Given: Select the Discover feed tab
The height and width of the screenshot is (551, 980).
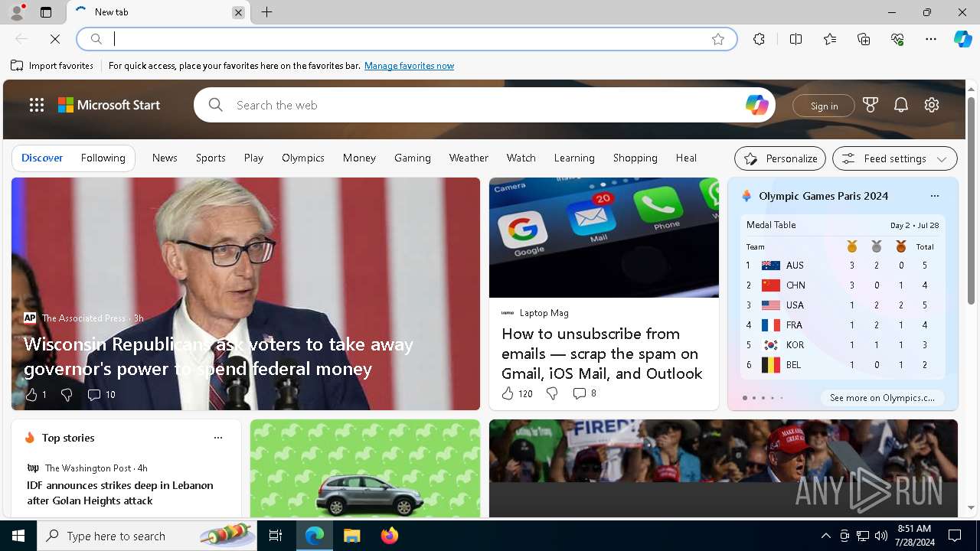Looking at the screenshot, I should pos(42,158).
